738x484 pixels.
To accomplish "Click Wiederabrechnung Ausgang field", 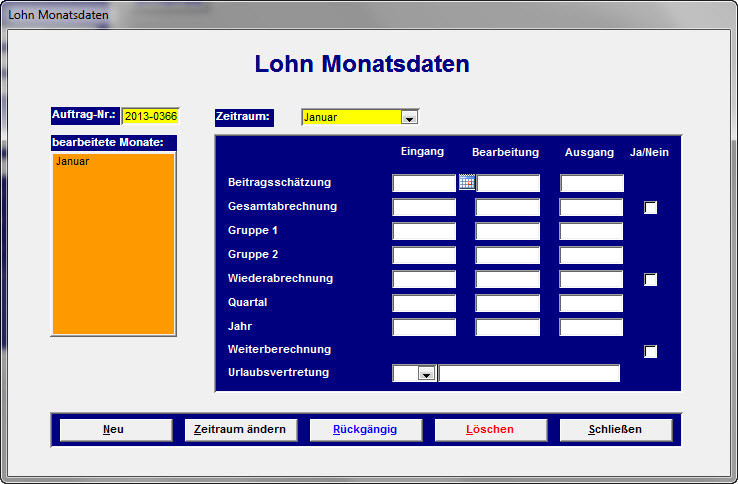I will pos(591,279).
